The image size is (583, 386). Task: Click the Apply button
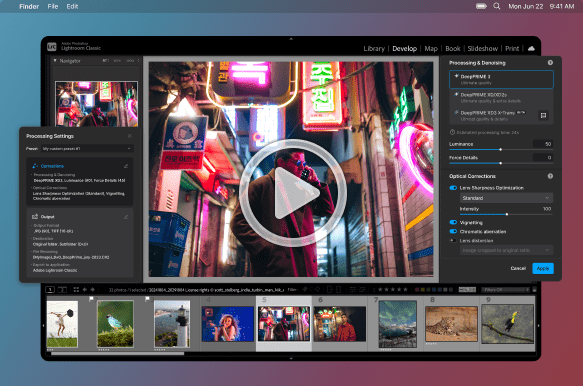pyautogui.click(x=543, y=268)
